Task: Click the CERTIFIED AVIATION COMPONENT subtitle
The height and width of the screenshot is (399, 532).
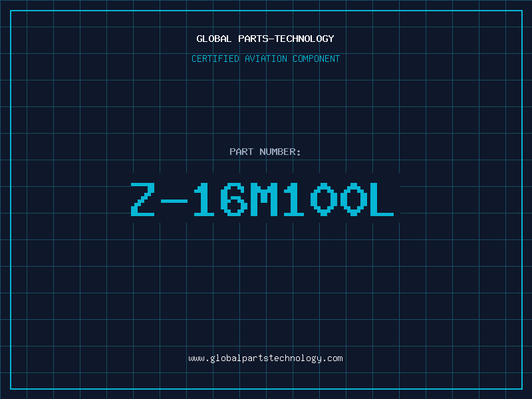Action: (x=265, y=59)
